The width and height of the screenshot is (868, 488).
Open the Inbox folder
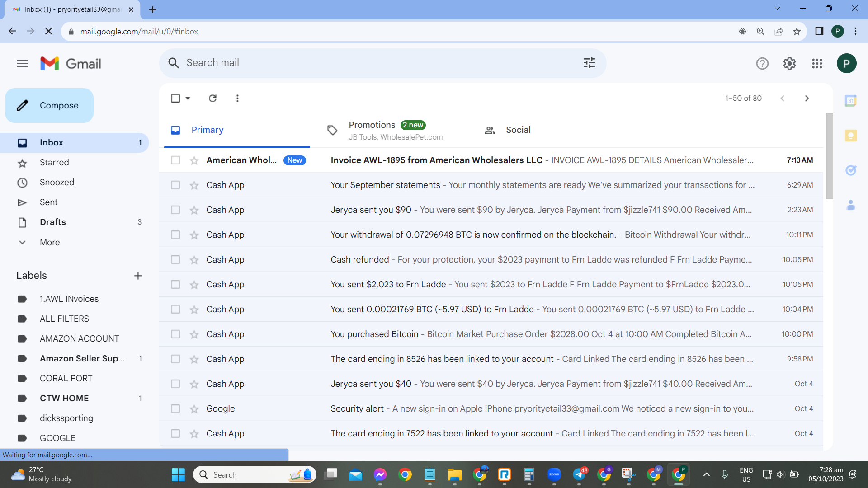[x=75, y=143]
